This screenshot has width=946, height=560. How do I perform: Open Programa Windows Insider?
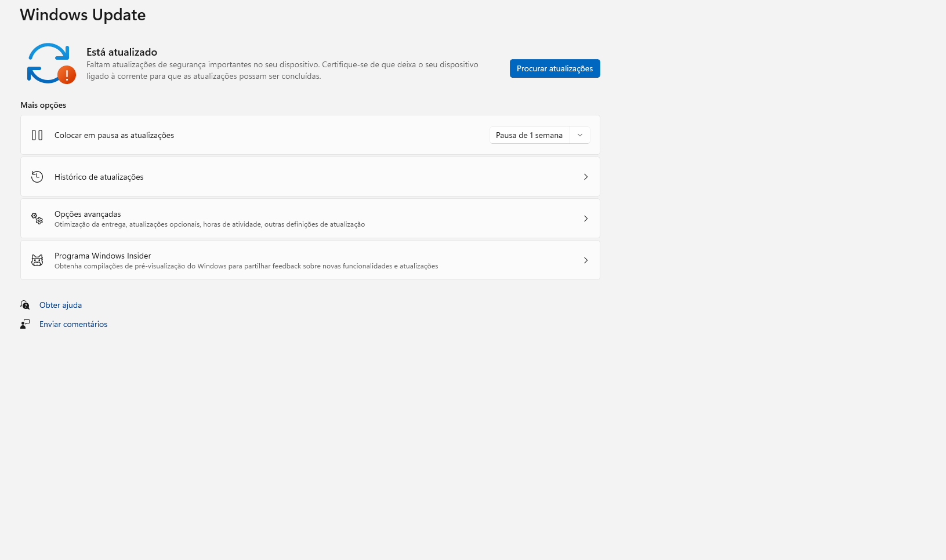pos(310,260)
